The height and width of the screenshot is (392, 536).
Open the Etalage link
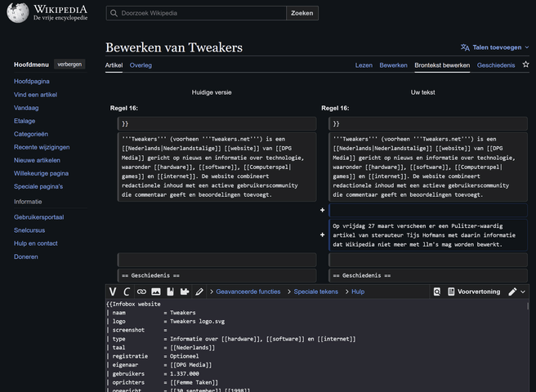coord(25,121)
